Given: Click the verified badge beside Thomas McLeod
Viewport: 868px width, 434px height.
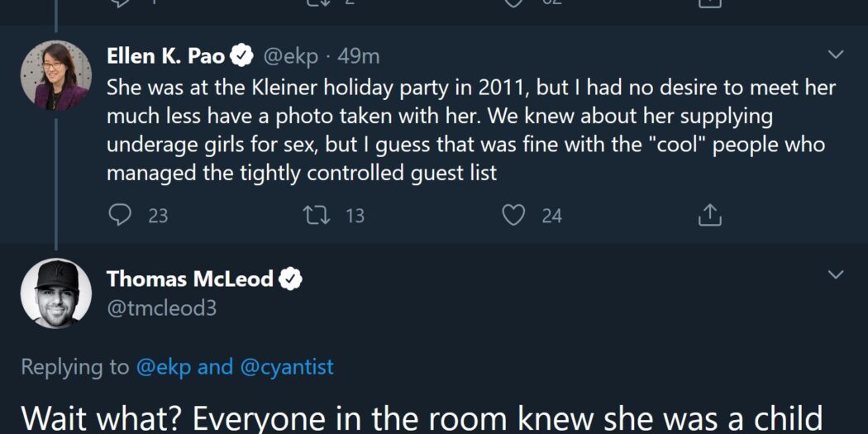Looking at the screenshot, I should pos(290,279).
